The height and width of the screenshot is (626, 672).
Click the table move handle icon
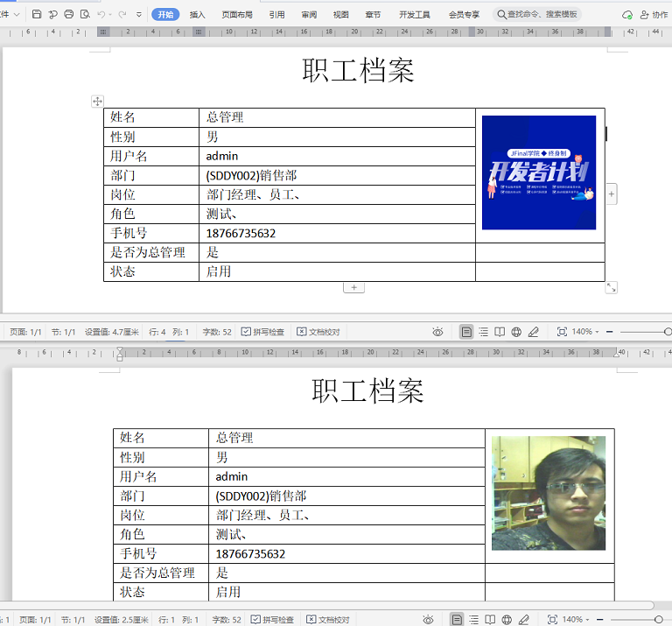point(98,102)
